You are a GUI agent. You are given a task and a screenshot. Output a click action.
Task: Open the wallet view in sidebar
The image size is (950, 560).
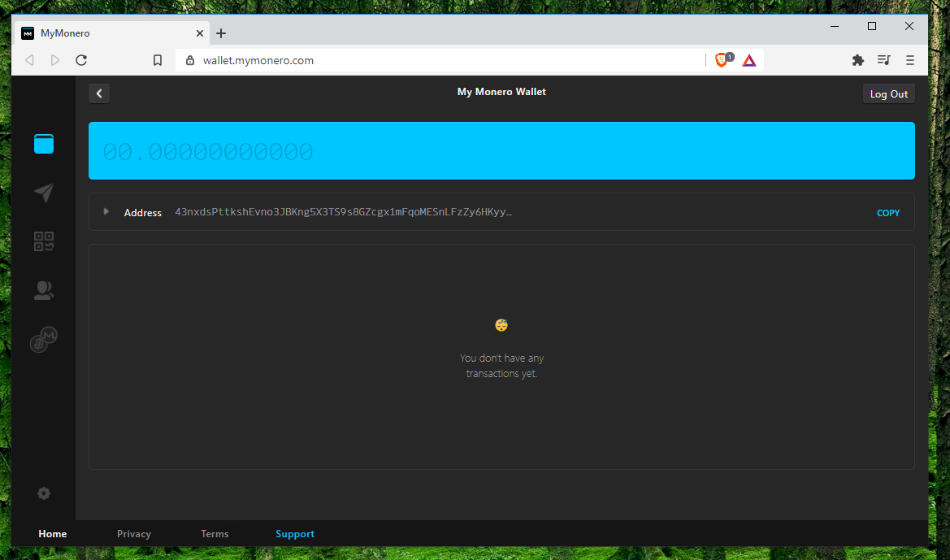[x=44, y=144]
